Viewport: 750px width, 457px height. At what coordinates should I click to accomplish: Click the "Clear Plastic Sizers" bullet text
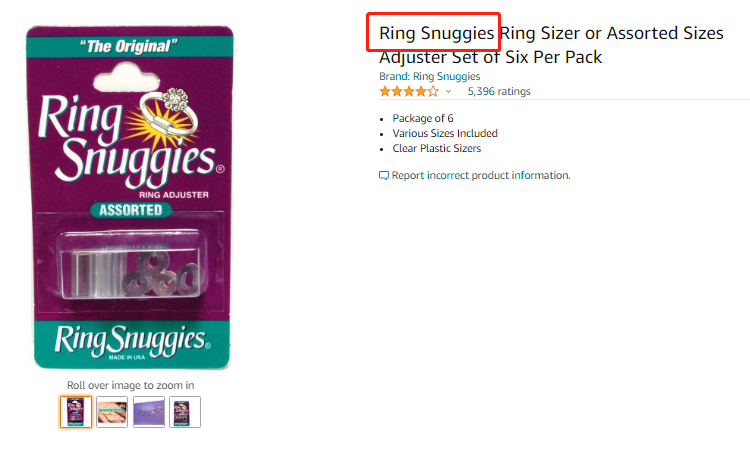coord(437,148)
